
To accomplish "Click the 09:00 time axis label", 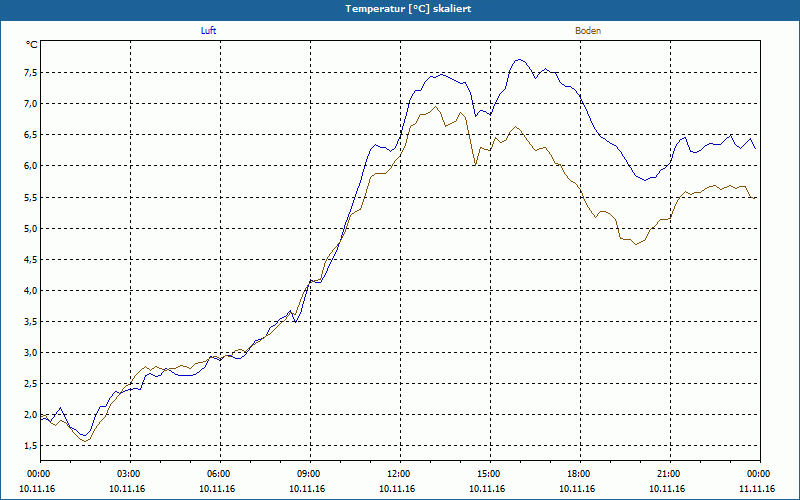I will coord(310,474).
